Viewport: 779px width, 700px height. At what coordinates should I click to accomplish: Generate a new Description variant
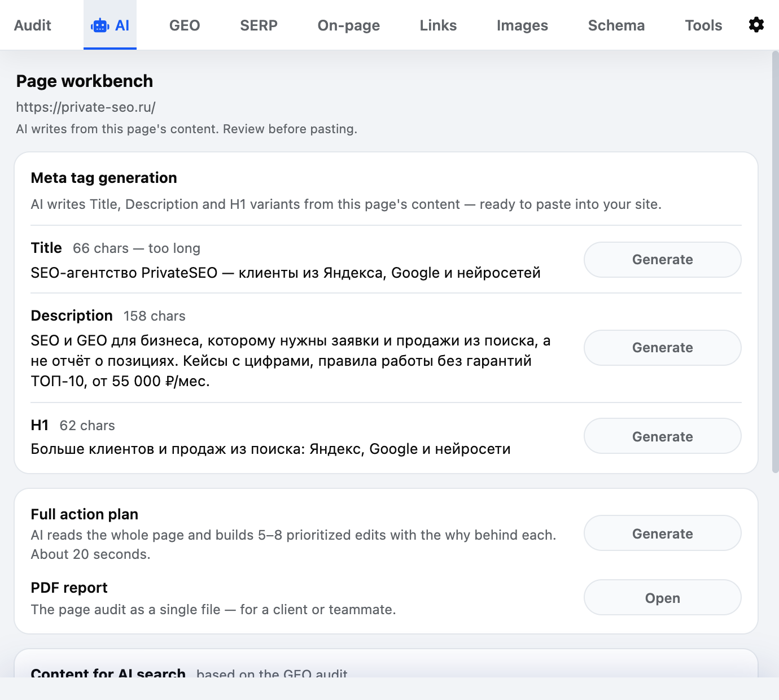coord(662,348)
